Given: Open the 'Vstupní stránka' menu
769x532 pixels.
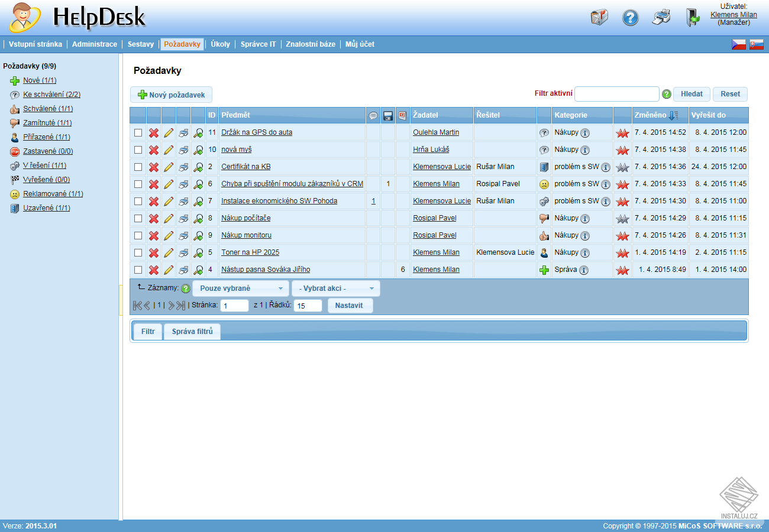Looking at the screenshot, I should click(x=35, y=44).
